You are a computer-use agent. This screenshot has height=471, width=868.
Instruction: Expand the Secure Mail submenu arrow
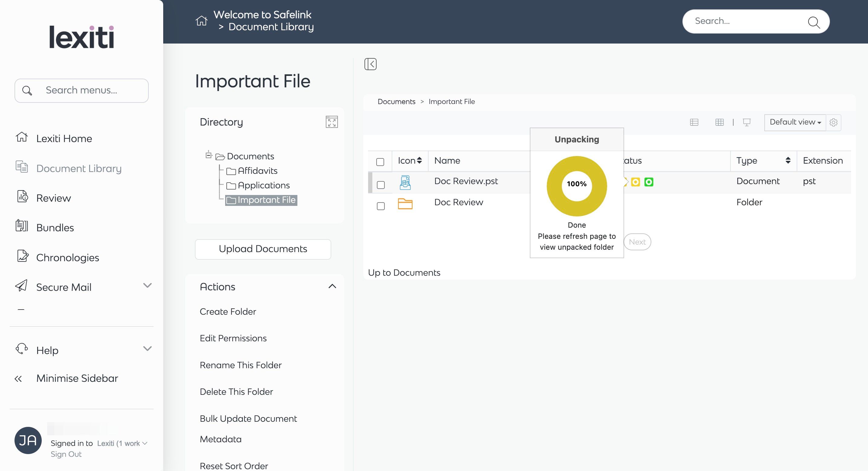(147, 286)
